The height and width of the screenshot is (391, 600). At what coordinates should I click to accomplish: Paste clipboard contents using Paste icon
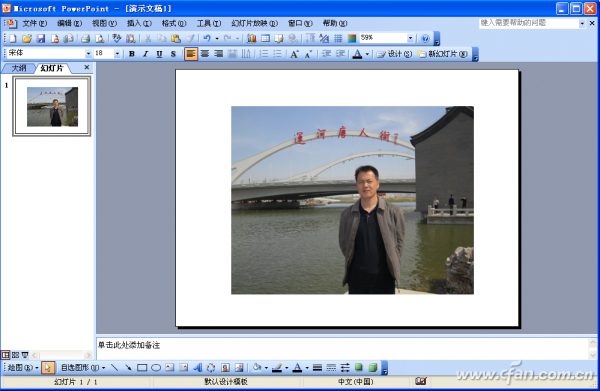pyautogui.click(x=176, y=38)
